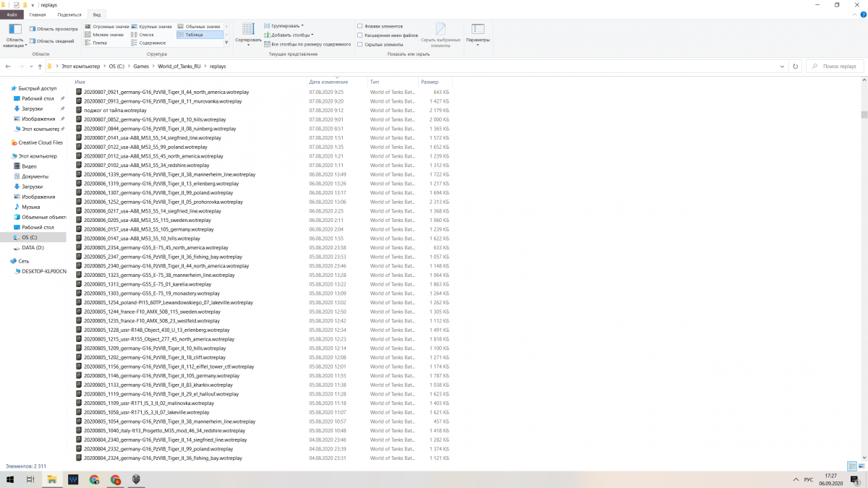
Task: Sort files by Дата изменения column header
Action: point(328,82)
